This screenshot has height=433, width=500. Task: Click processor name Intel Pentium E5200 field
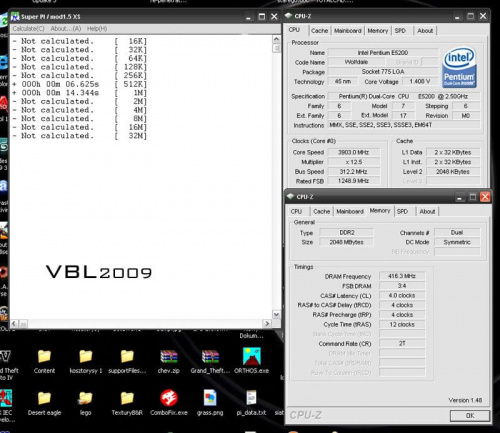(383, 53)
